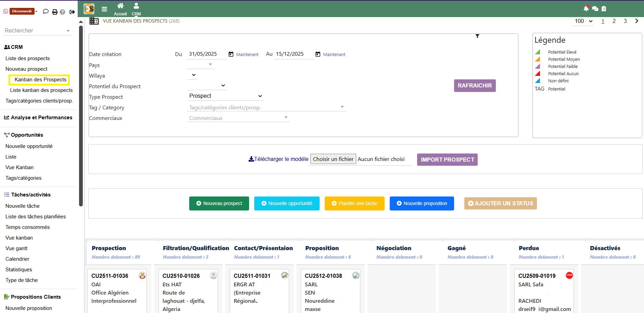Open the page size 100 dropdown
This screenshot has width=644, height=313.
583,21
